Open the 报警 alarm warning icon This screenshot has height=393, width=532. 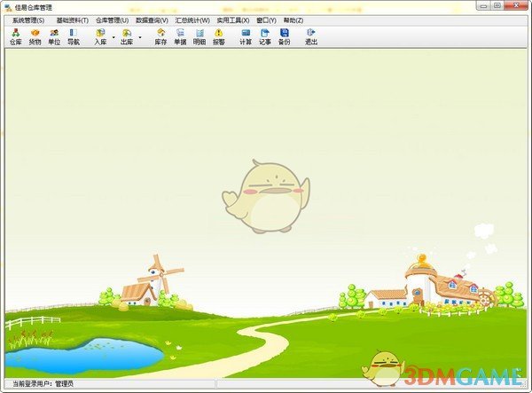click(x=219, y=37)
